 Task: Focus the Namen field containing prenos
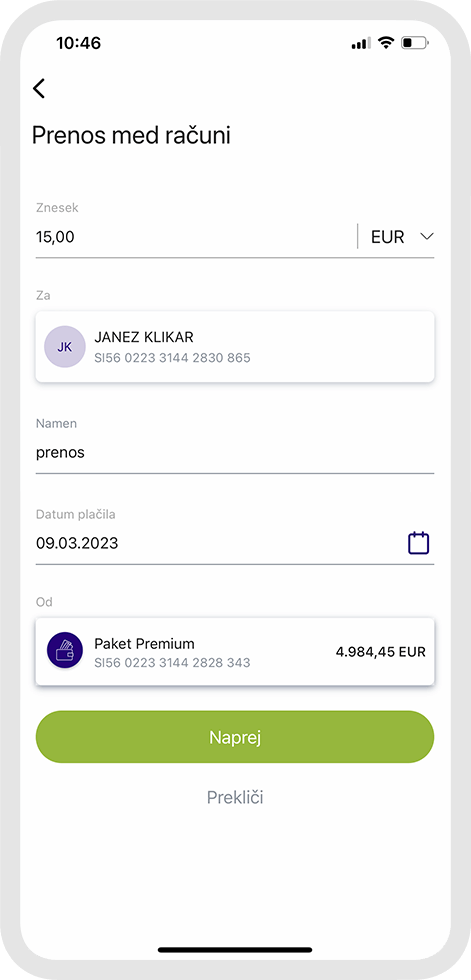click(x=235, y=453)
